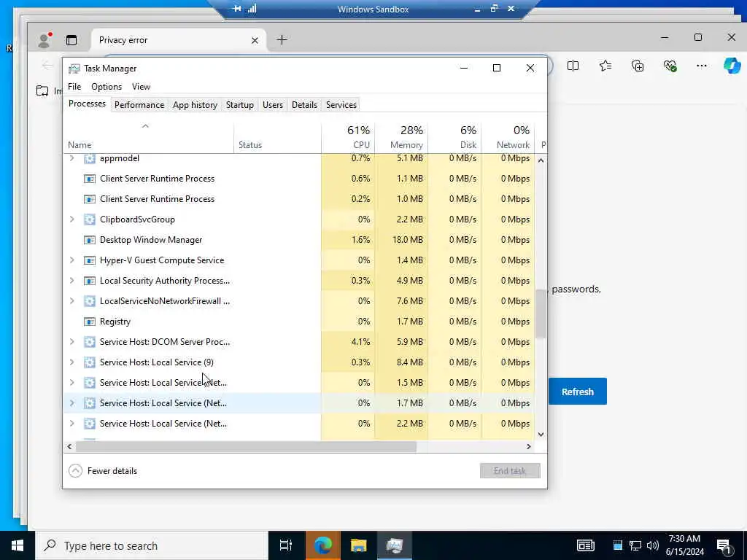
Task: Open the View menu in Task Manager
Action: coord(141,87)
